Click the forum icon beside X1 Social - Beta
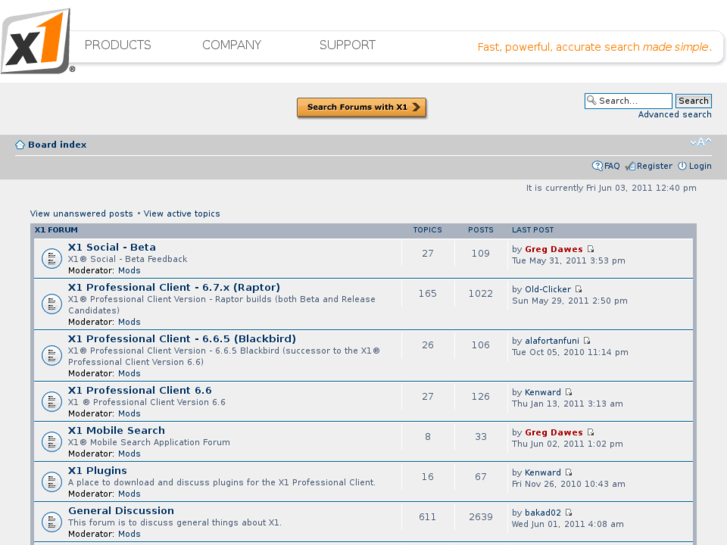This screenshot has height=545, width=727. (x=51, y=259)
